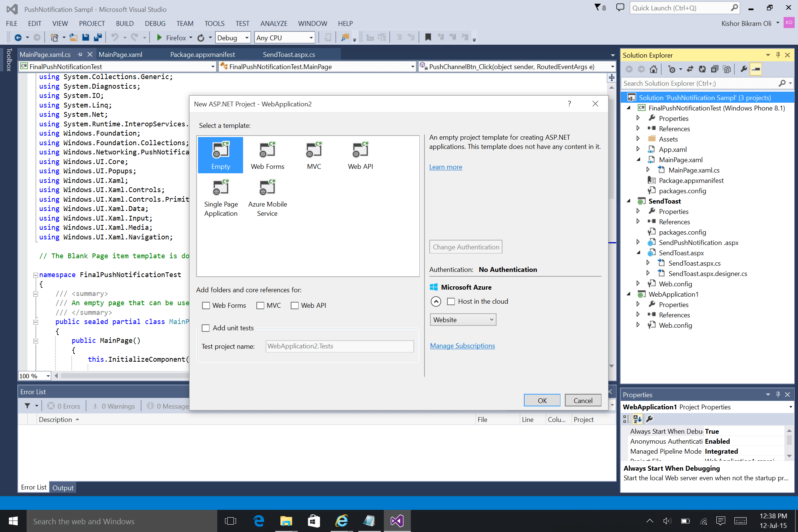Click Solution Explorer Collapse All icon
The image size is (798, 532).
715,69
